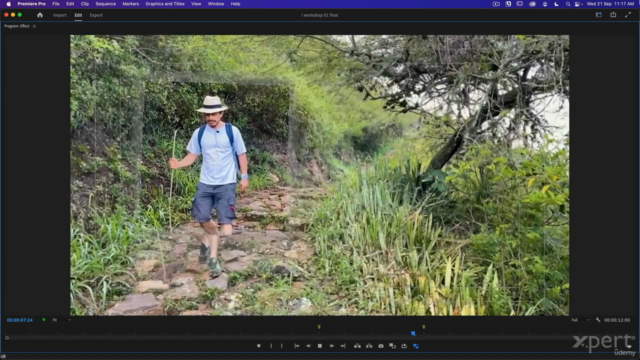Open the Window menu
This screenshot has height=360, width=640.
[x=216, y=4]
